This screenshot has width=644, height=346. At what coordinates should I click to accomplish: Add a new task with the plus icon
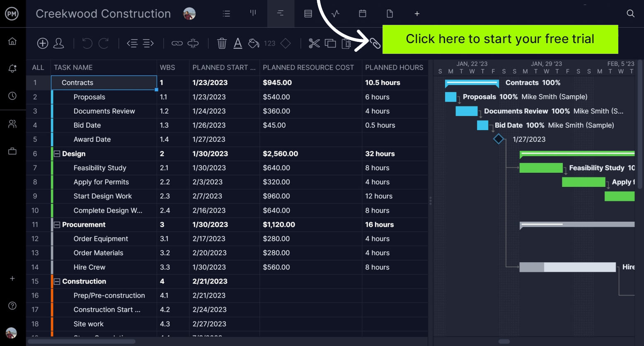42,43
